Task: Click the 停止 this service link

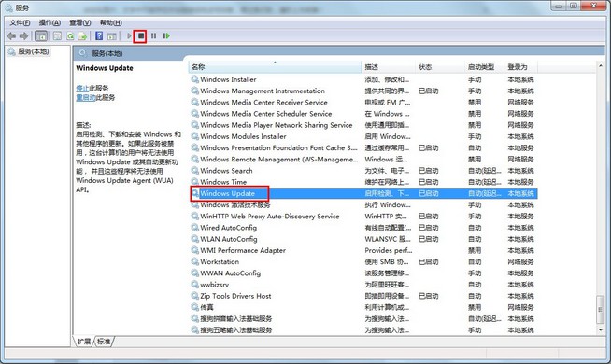Action: (82, 89)
